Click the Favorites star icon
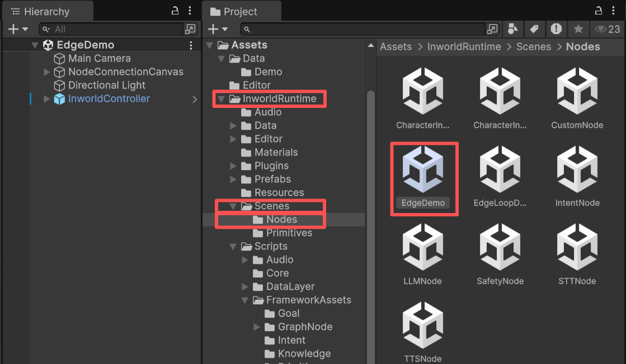Screen dimensions: 626x364 [578, 29]
